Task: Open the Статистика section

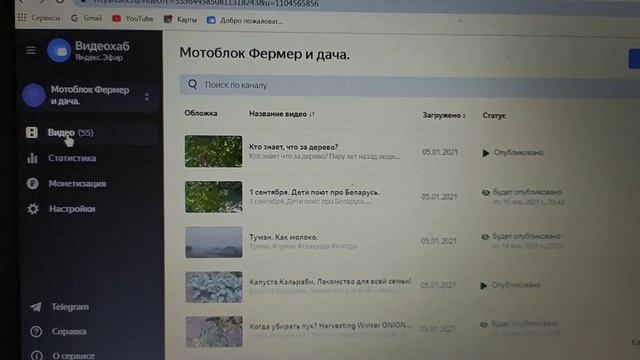Action: click(x=72, y=158)
